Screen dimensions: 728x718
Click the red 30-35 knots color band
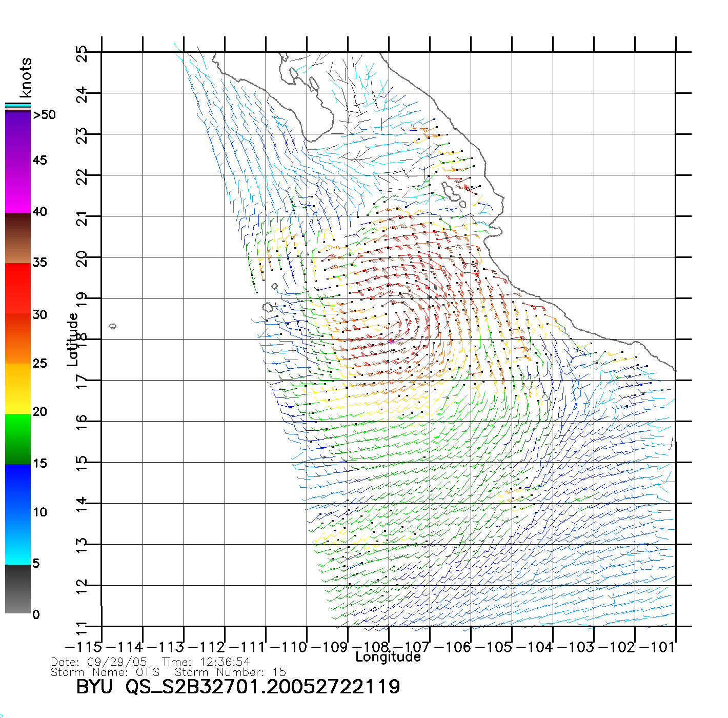(x=18, y=288)
